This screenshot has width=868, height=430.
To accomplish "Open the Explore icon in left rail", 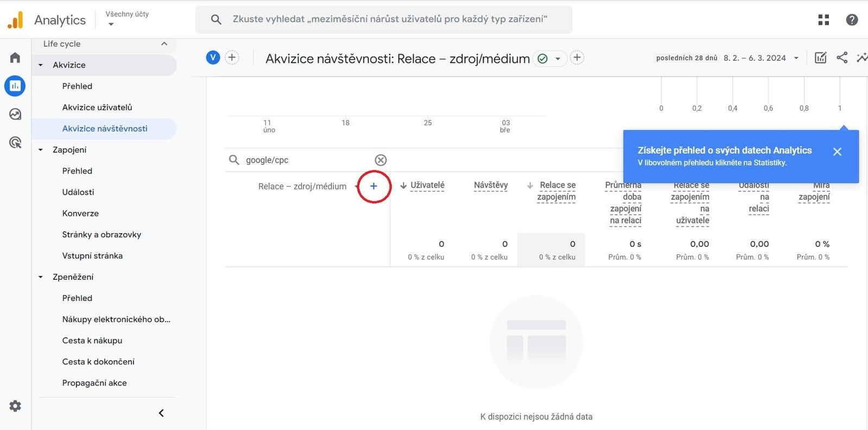I will click(x=15, y=114).
